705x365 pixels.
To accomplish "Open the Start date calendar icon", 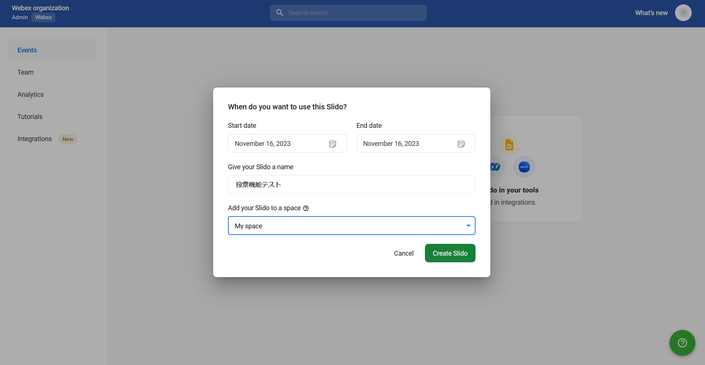I will tap(332, 144).
